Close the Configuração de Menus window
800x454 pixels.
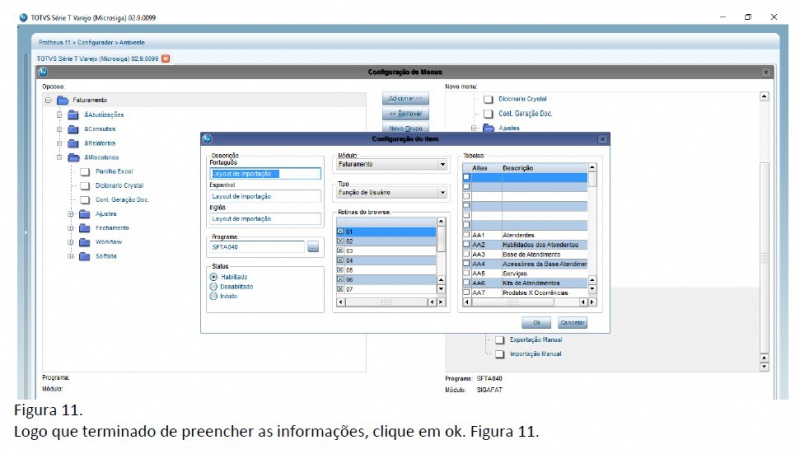point(766,72)
